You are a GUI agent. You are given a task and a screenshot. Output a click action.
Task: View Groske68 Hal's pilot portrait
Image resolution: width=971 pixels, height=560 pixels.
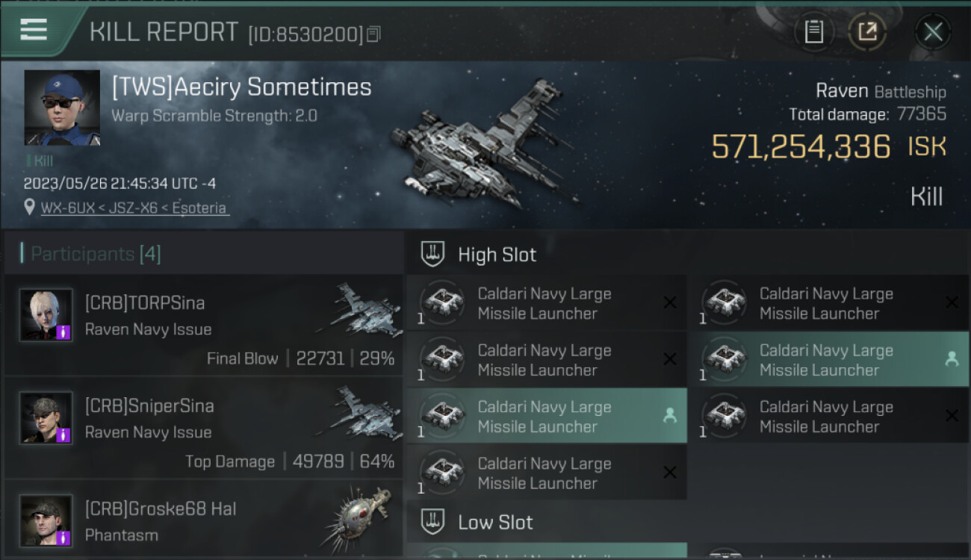(46, 520)
